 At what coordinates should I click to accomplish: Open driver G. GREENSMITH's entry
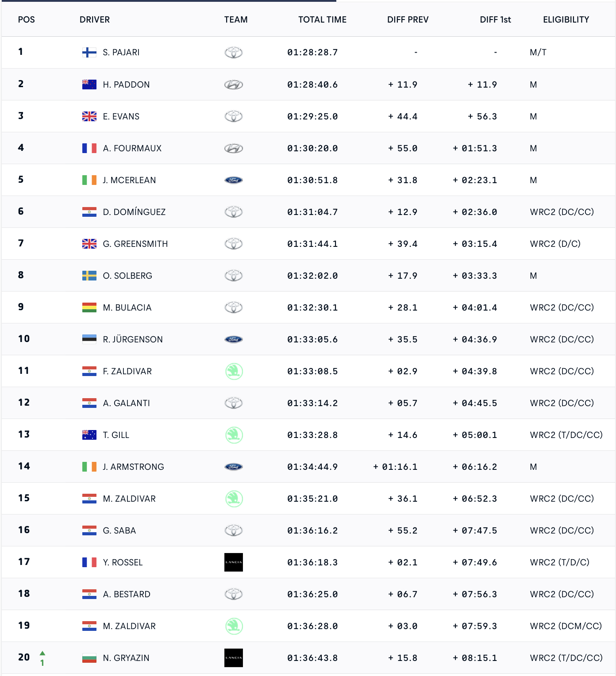click(x=135, y=244)
